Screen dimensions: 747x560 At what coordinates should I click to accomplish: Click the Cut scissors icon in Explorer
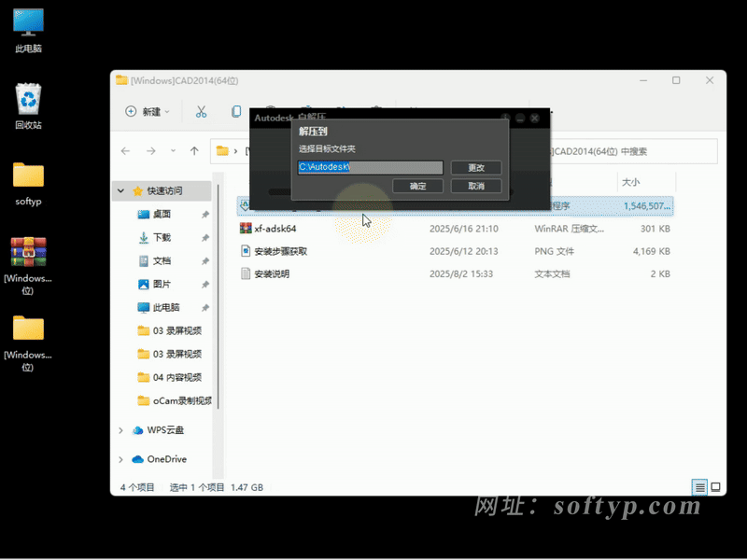(x=201, y=111)
